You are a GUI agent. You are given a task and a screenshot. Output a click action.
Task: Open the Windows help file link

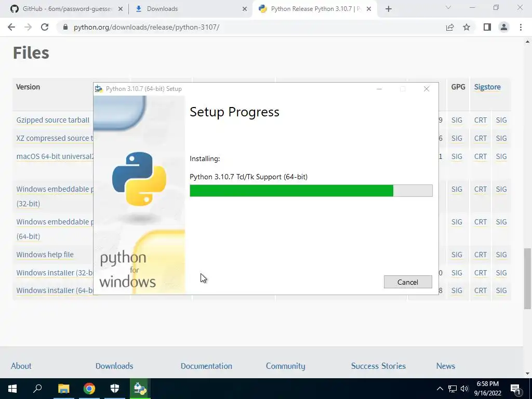pyautogui.click(x=45, y=255)
